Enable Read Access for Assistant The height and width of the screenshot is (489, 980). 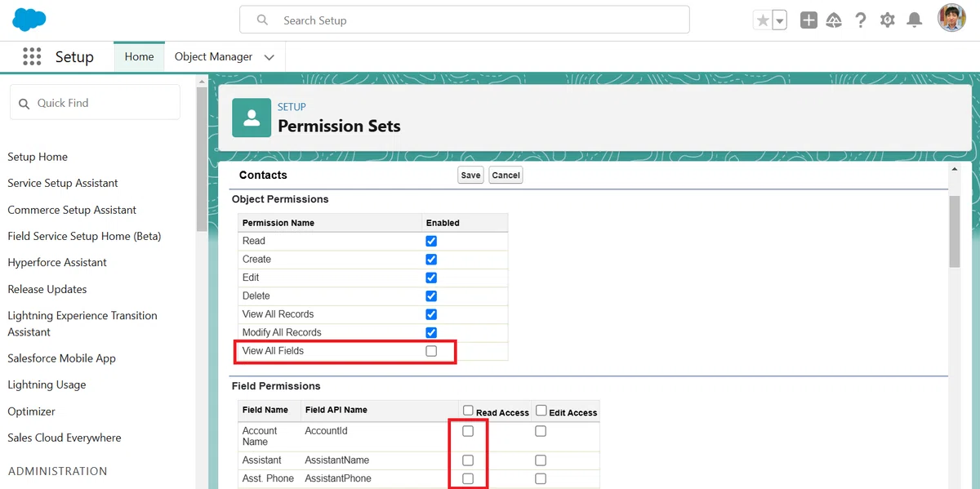coord(468,460)
